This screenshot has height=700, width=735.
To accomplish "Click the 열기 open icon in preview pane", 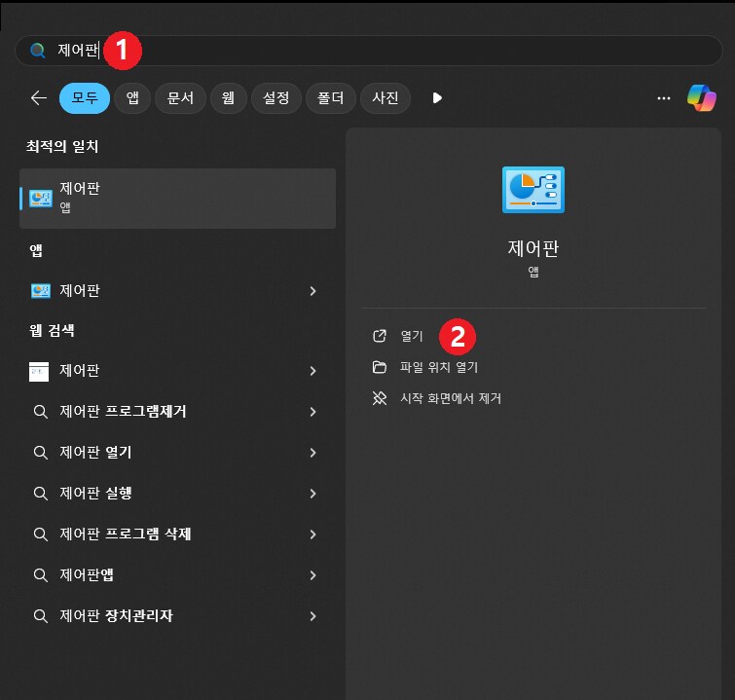I will point(380,336).
